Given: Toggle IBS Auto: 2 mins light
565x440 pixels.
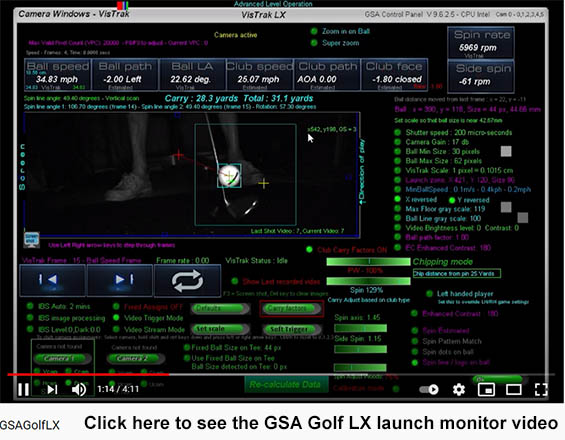Looking at the screenshot, I should (30, 307).
